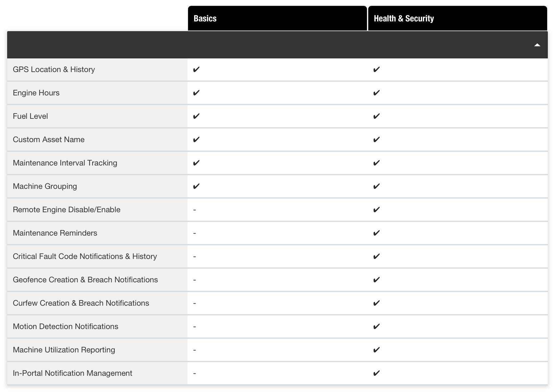Click the Basics dash for Machine Utilization Reporting
554x392 pixels.
[195, 350]
